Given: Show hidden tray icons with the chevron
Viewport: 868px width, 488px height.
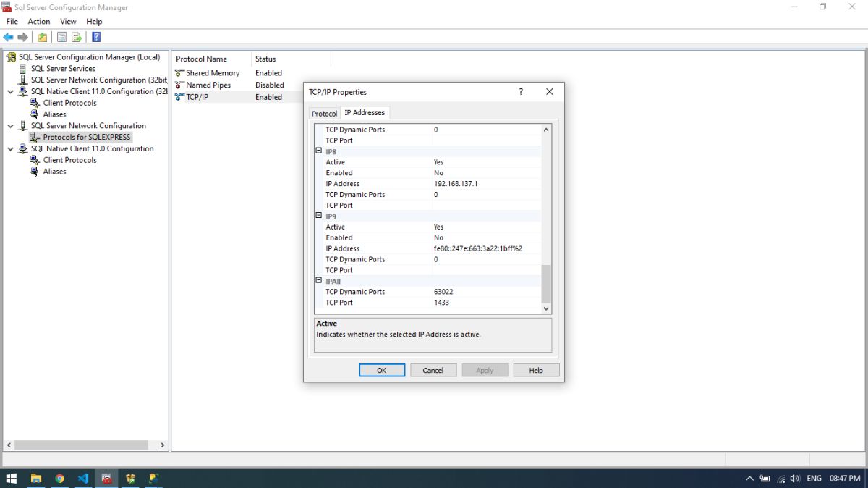Looking at the screenshot, I should click(749, 479).
